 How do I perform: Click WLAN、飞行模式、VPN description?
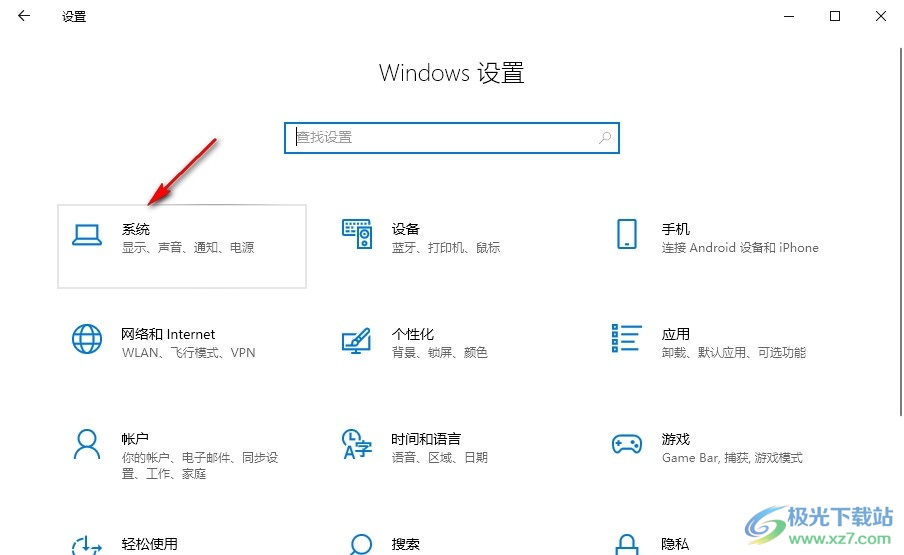point(189,353)
